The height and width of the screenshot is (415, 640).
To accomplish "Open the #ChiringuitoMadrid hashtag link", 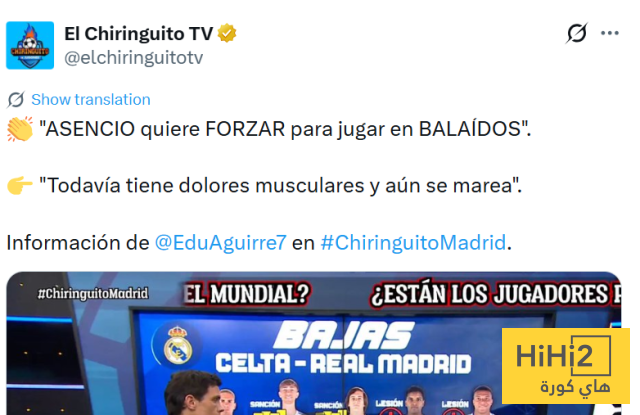I will coord(413,242).
